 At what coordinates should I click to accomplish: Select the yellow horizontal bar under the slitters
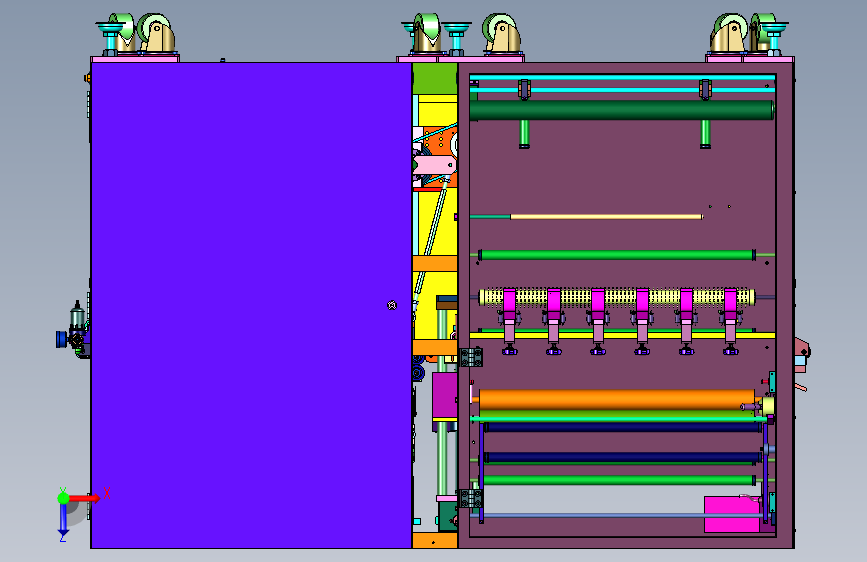click(x=622, y=335)
